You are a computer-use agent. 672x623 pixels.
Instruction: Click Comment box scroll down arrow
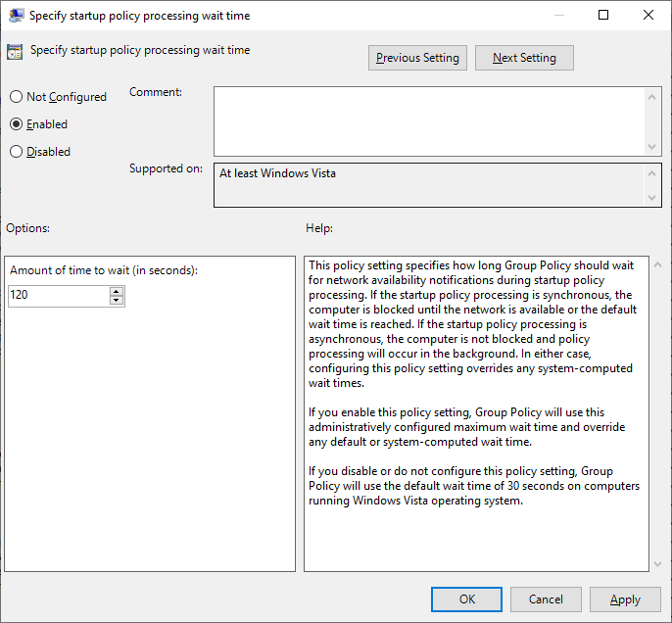click(651, 147)
